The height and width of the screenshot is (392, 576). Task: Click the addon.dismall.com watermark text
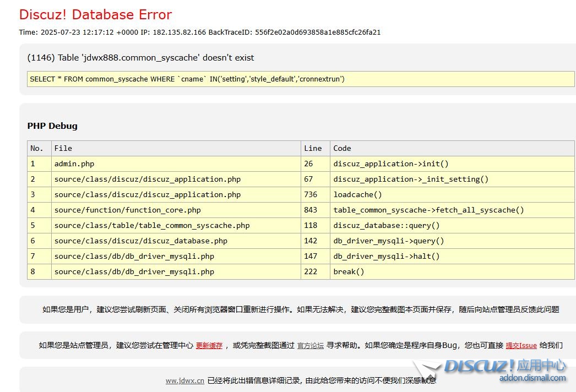point(532,378)
